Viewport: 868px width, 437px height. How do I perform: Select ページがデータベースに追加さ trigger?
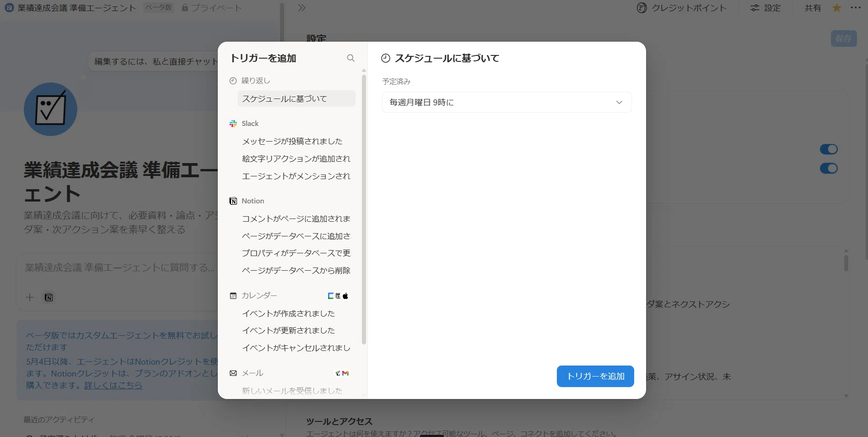296,236
